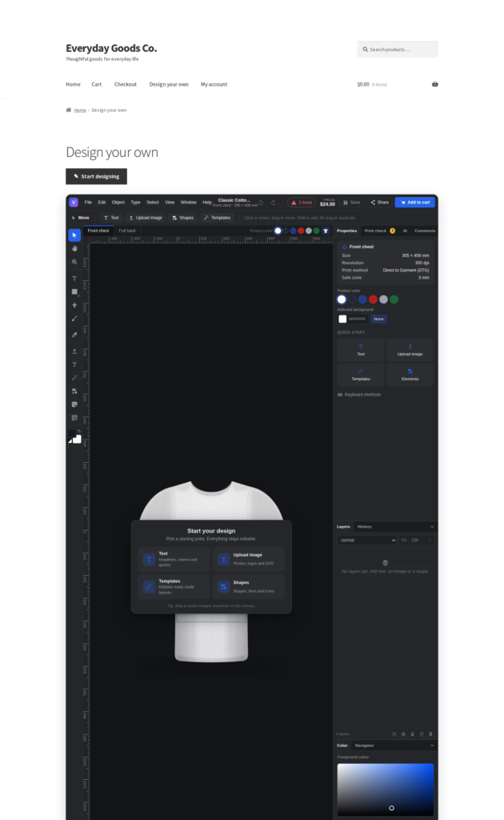Click the Keyboard shortcuts icon link
504x820 pixels.
[x=340, y=394]
